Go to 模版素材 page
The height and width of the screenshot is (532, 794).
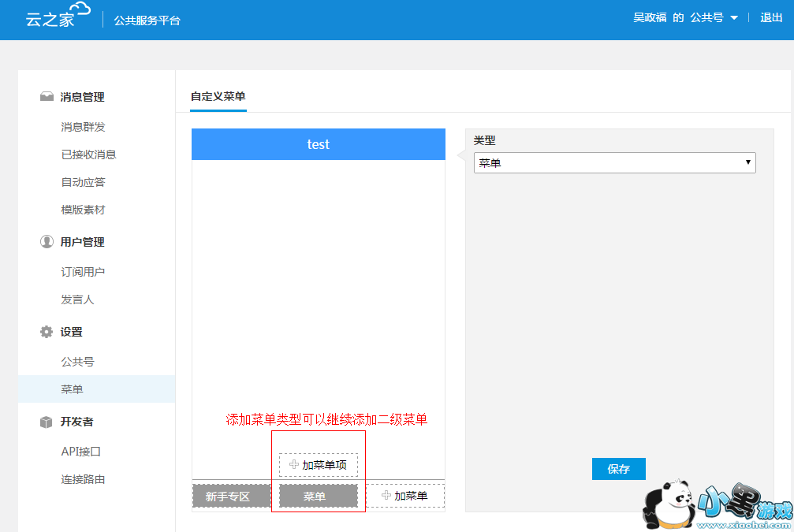click(x=83, y=210)
